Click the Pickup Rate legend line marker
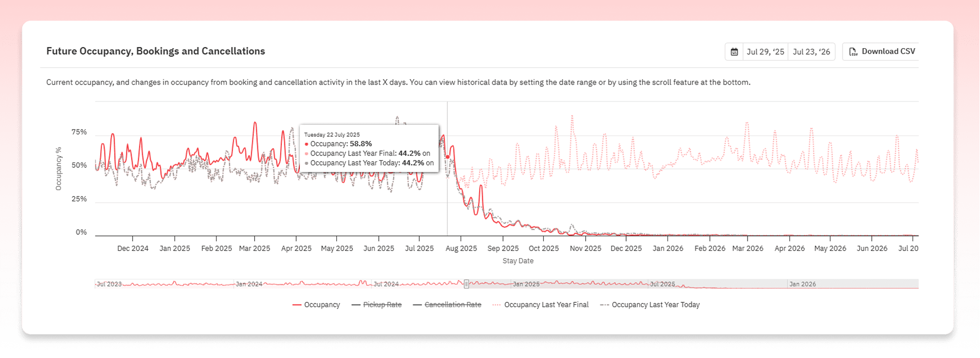The width and height of the screenshot is (980, 358). coord(355,305)
